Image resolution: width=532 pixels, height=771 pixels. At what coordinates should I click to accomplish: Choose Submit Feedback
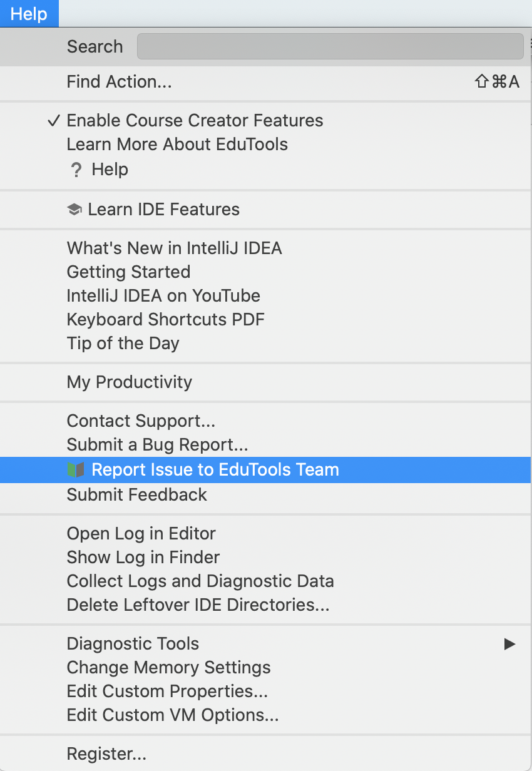(x=265, y=494)
